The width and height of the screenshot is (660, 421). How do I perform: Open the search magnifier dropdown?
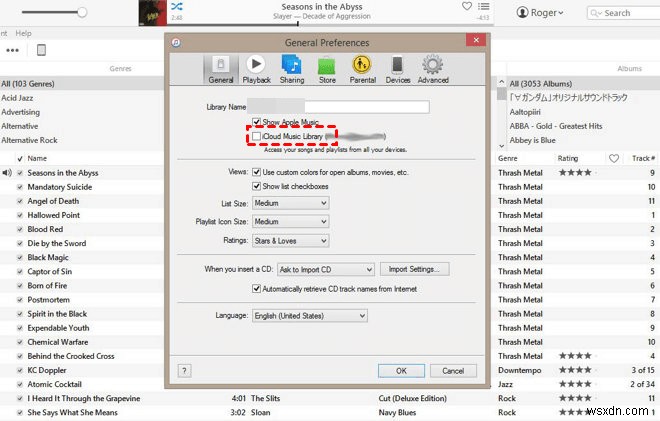tap(596, 13)
